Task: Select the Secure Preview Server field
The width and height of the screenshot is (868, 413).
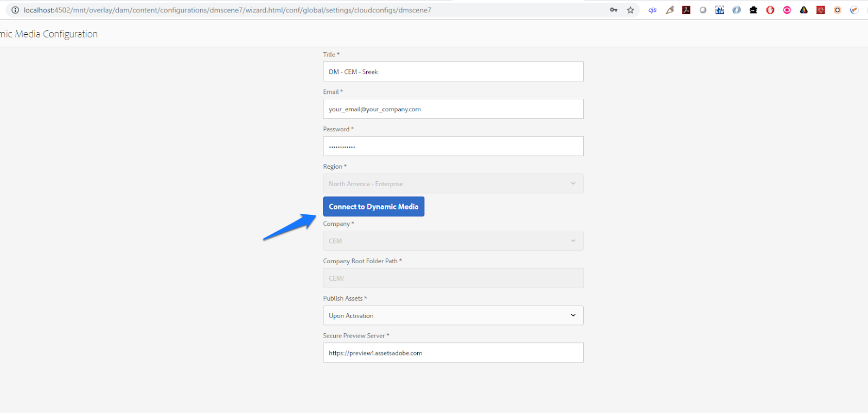Action: point(453,353)
